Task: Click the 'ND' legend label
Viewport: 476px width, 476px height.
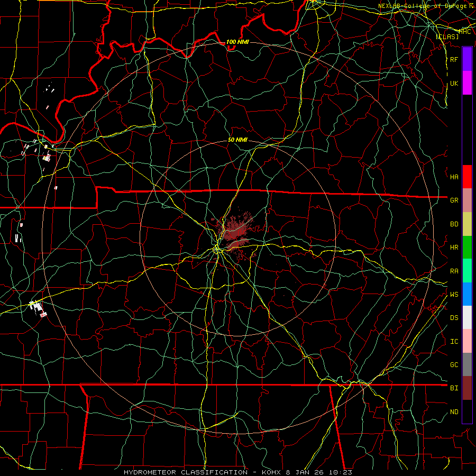Action: coord(454,411)
